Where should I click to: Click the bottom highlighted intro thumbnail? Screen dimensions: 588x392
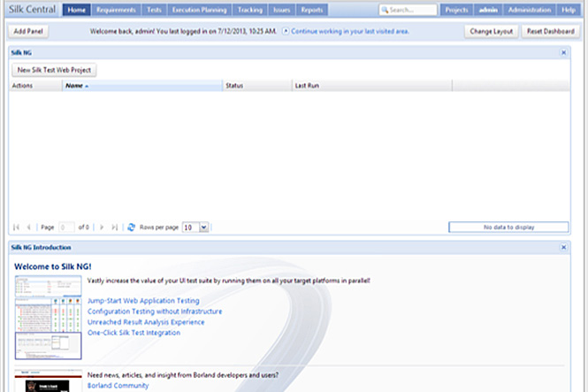click(48, 346)
